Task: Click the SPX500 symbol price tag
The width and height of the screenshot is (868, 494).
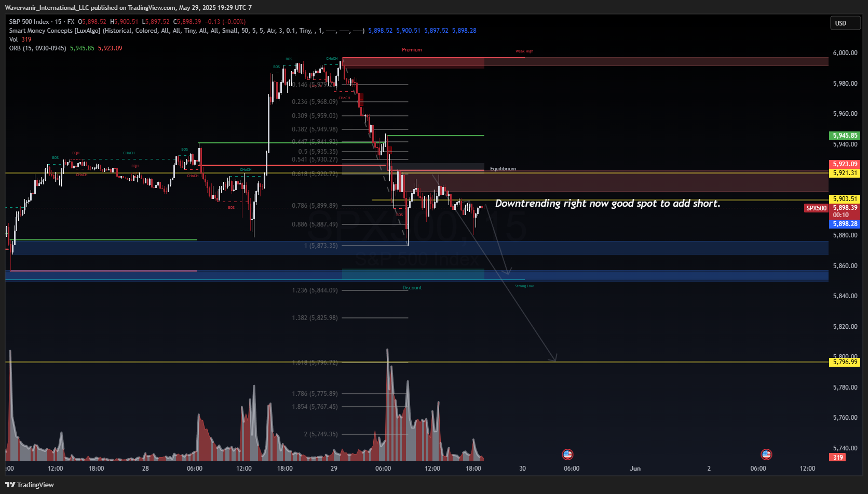Action: (816, 208)
